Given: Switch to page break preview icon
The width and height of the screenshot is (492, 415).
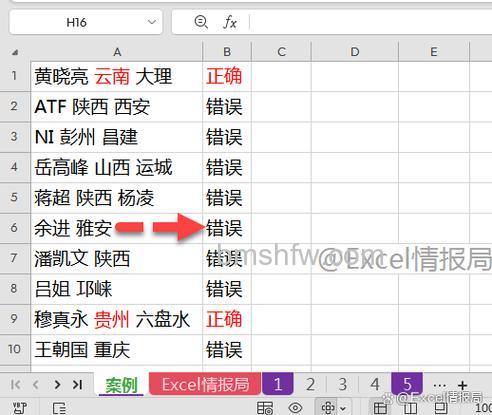Looking at the screenshot, I should (411, 408).
